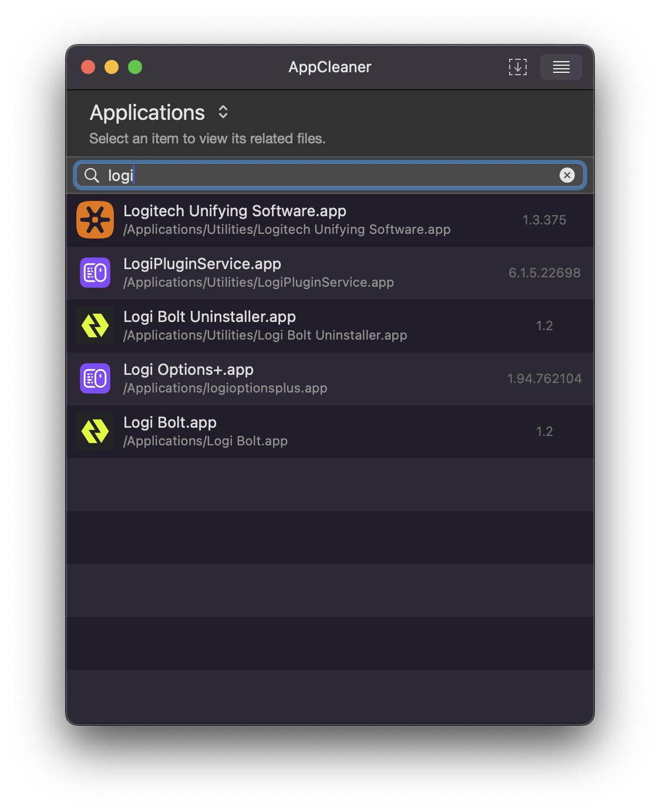Close the AppCleaner window with red button
The height and width of the screenshot is (812, 660).
click(88, 67)
